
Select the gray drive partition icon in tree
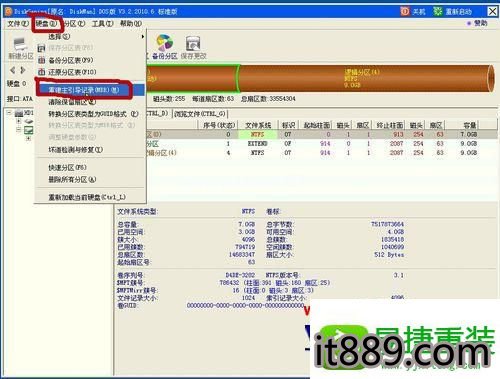click(x=29, y=121)
